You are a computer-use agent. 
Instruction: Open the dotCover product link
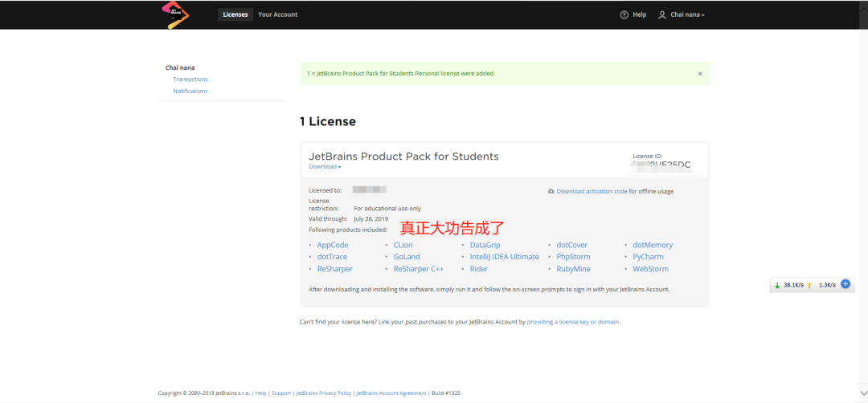click(x=572, y=245)
